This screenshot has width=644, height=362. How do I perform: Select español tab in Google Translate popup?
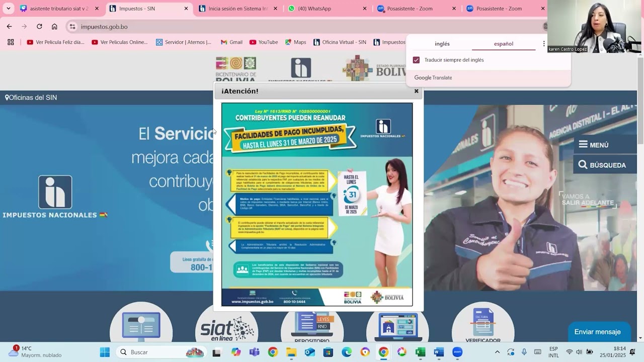[x=504, y=44]
